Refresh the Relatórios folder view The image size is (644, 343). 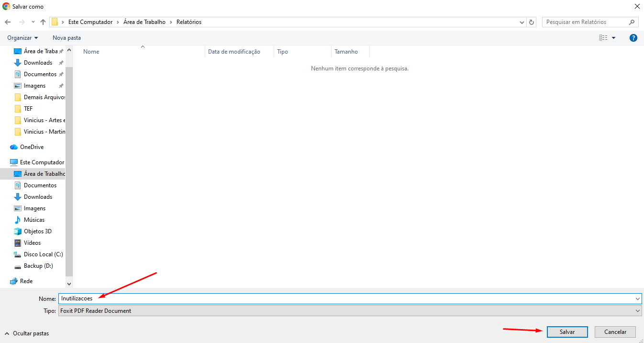tap(532, 22)
